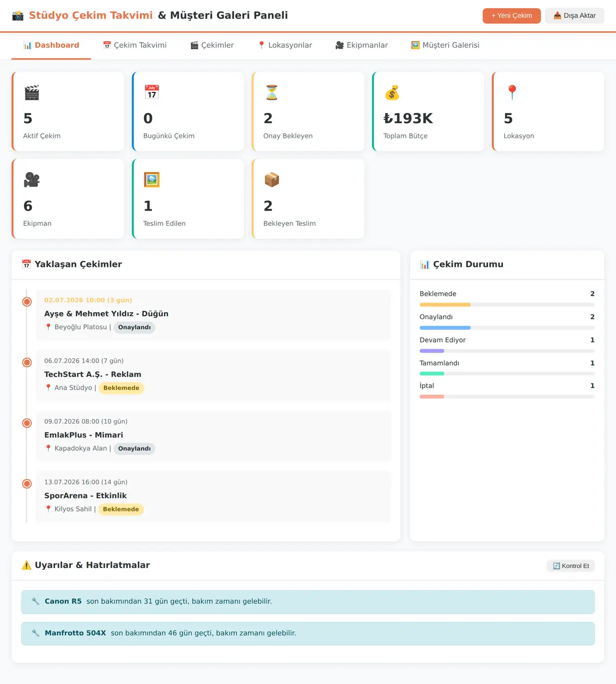Click the ₺193K budget value
The width and height of the screenshot is (616, 684).
408,119
